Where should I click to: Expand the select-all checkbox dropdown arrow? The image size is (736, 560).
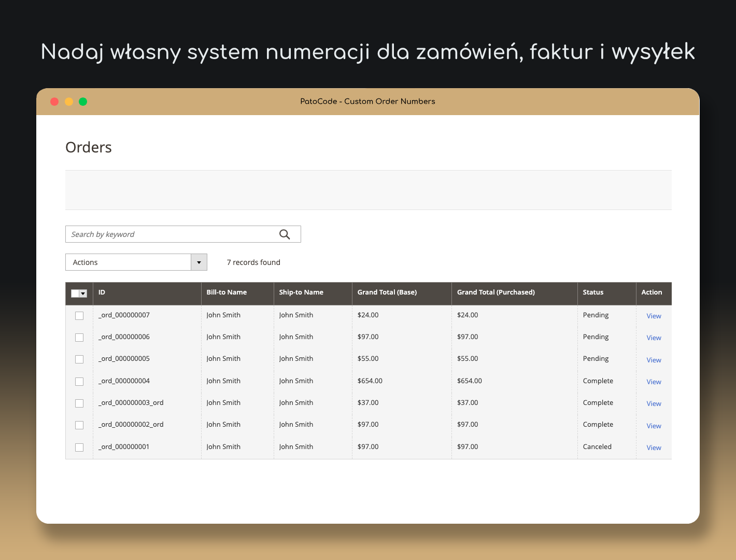coord(83,293)
